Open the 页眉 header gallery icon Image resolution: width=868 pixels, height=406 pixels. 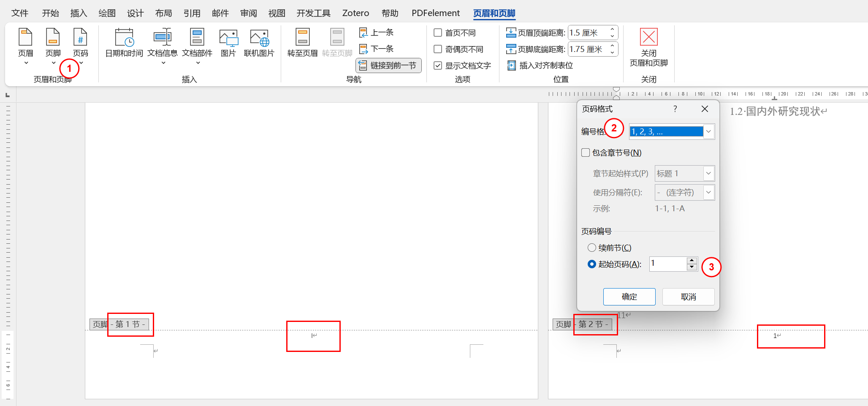tap(25, 37)
